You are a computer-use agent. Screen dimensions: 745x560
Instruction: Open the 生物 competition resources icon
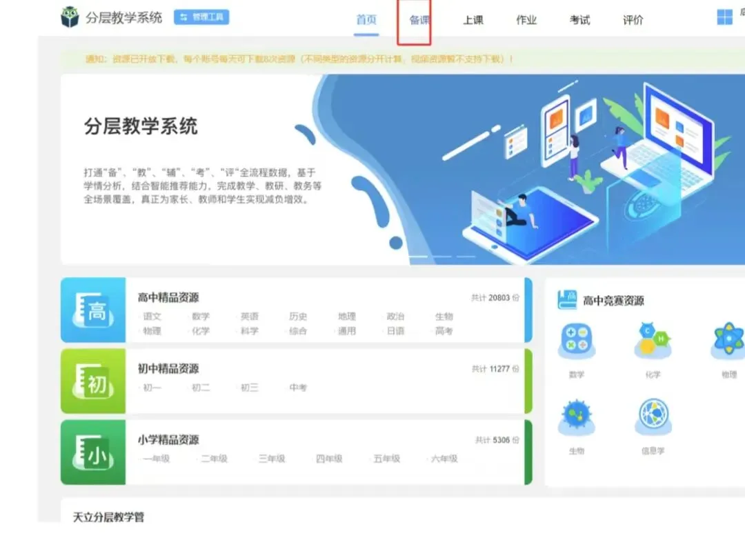click(x=577, y=414)
